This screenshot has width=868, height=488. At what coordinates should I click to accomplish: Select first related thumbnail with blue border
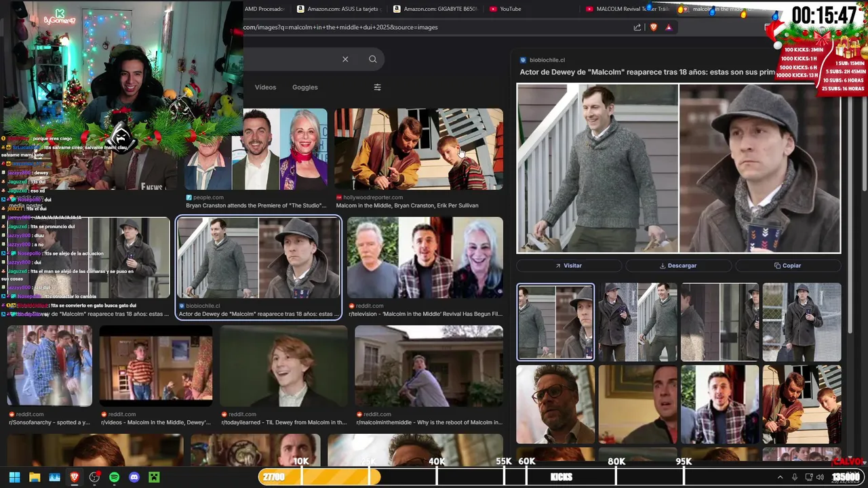555,322
